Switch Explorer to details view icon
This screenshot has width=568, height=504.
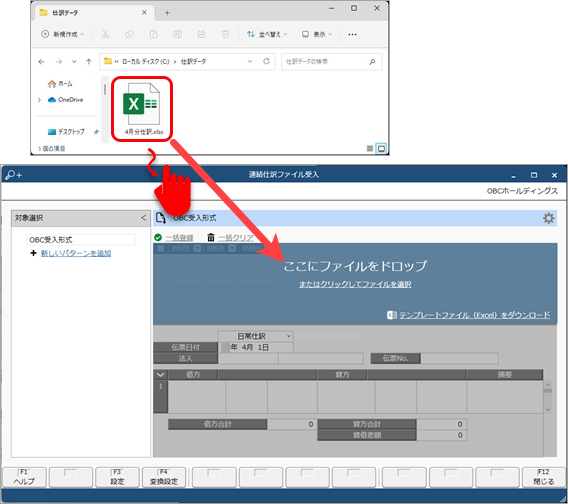pos(370,148)
